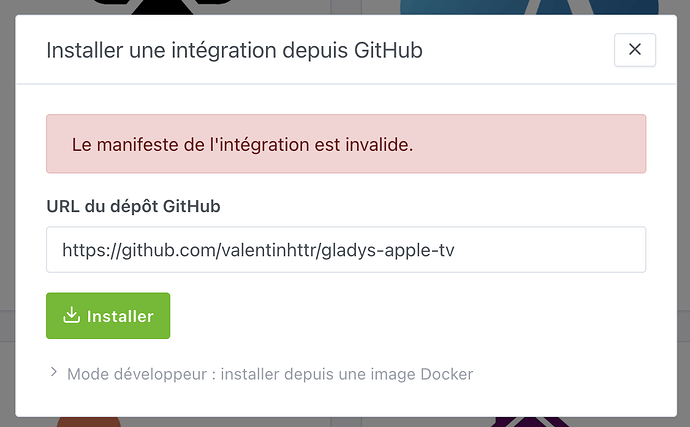Click the dimmed backdrop right of the dialog
Screen dimensions: 690x427
pyautogui.click(x=683, y=214)
